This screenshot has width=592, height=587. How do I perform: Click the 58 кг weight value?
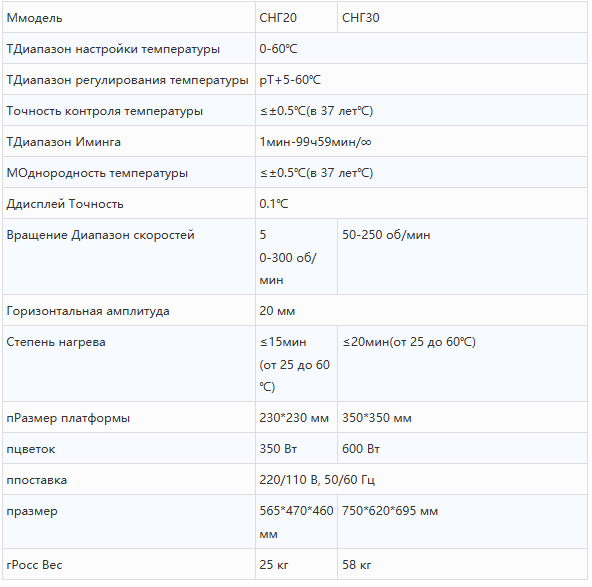[x=356, y=565]
